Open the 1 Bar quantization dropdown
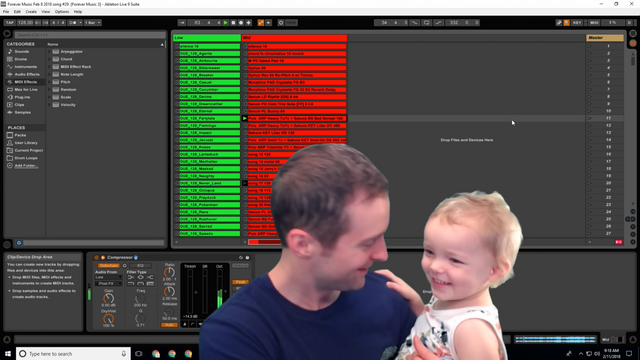 point(92,23)
